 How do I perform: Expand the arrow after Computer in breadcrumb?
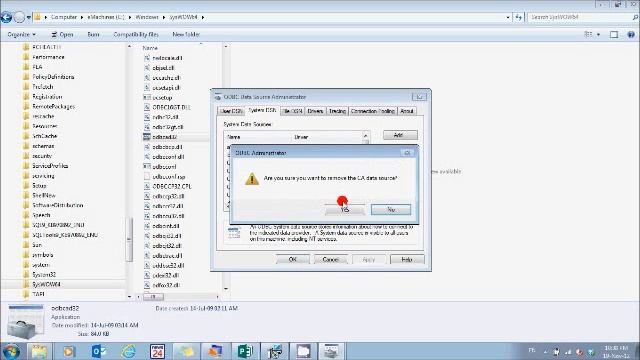tap(82, 18)
